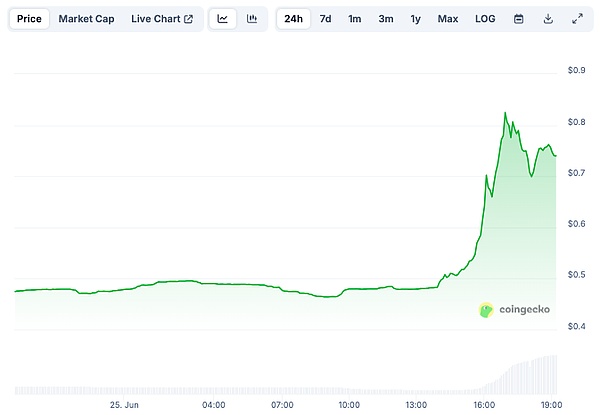Open the calendar date range picker
The image size is (600, 415).
(x=518, y=19)
